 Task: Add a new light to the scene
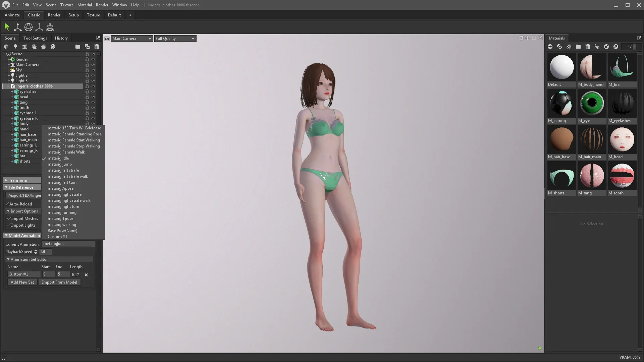[x=15, y=47]
